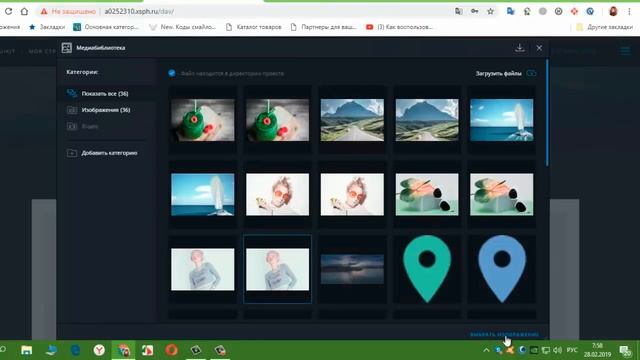Select the first sunglasses woman thumbnail
The image size is (640, 360).
(278, 195)
